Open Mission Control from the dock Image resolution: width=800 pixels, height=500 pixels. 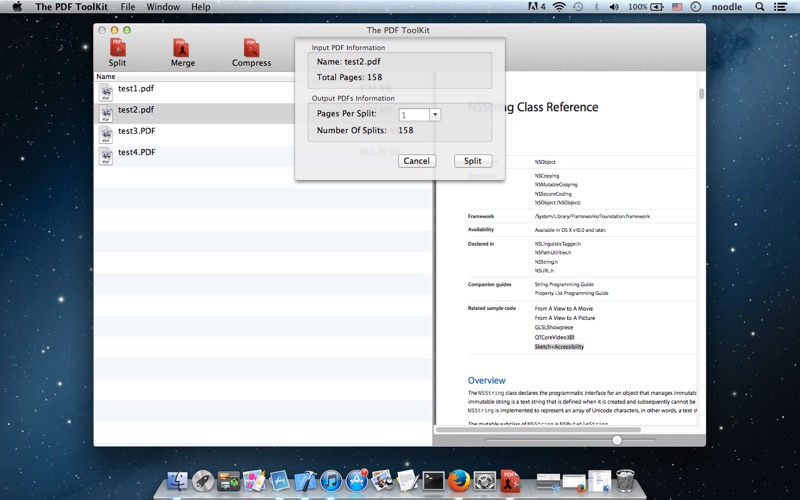click(228, 481)
